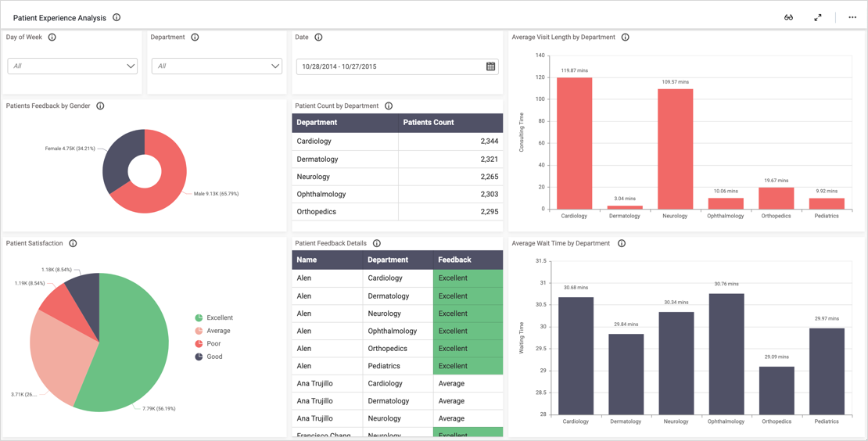The width and height of the screenshot is (868, 441).
Task: Click Orthopedics bar in Average Visit Length chart
Action: 776,199
